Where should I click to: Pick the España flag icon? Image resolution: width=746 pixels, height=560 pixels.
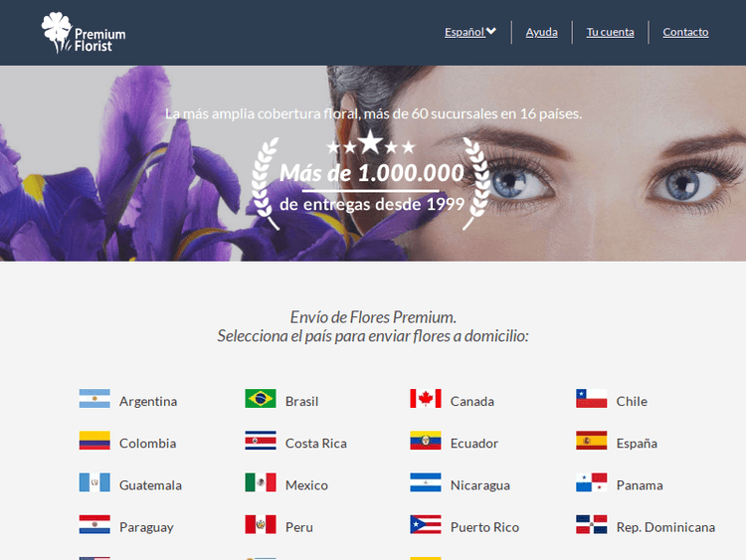point(591,442)
